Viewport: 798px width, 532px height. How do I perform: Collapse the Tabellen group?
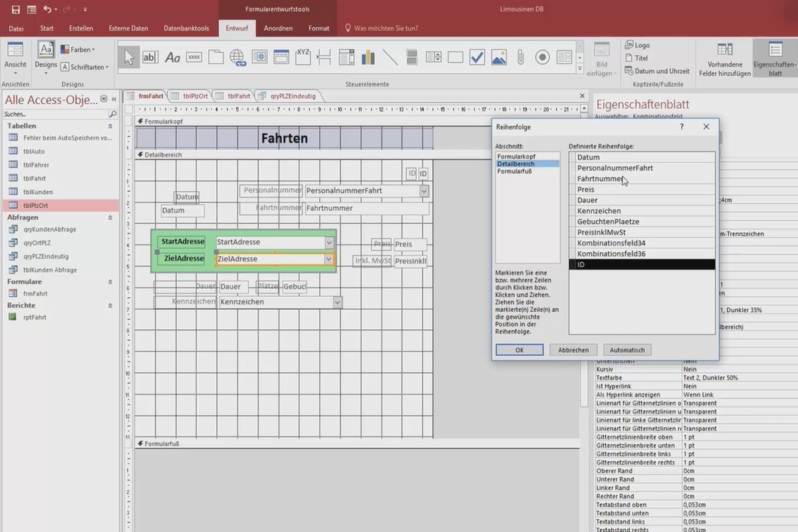pyautogui.click(x=110, y=126)
